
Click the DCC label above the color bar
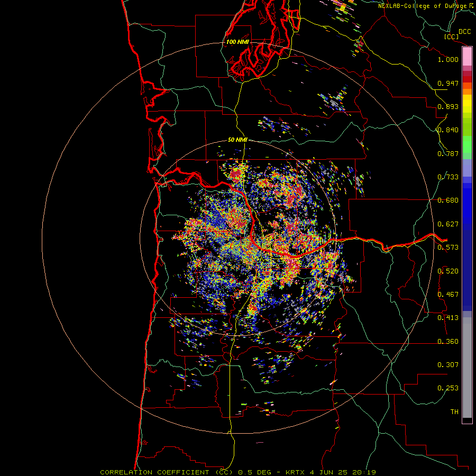click(x=464, y=32)
